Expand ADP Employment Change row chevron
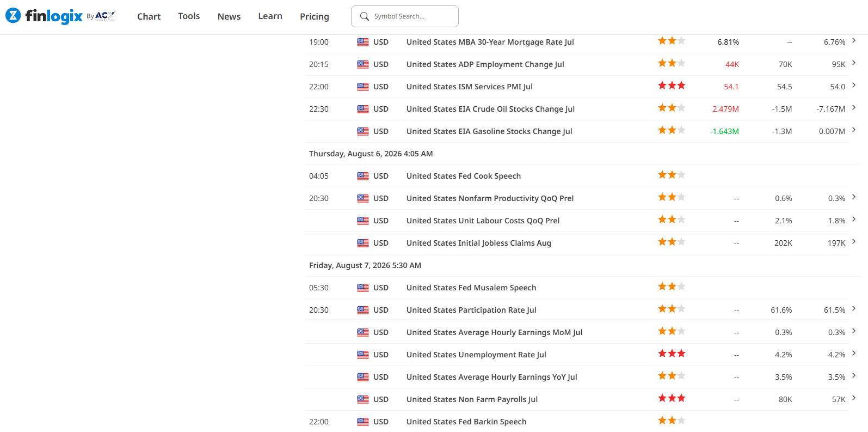868x432 pixels. 854,63
